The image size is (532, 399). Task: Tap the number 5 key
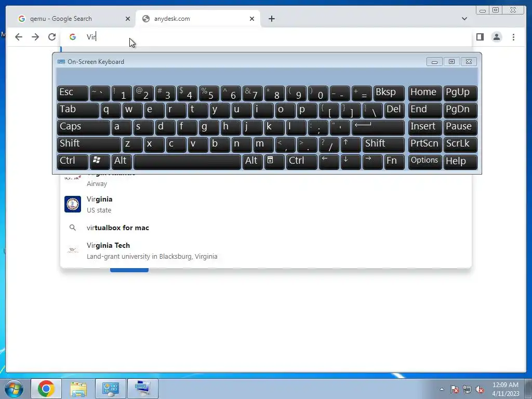(209, 93)
